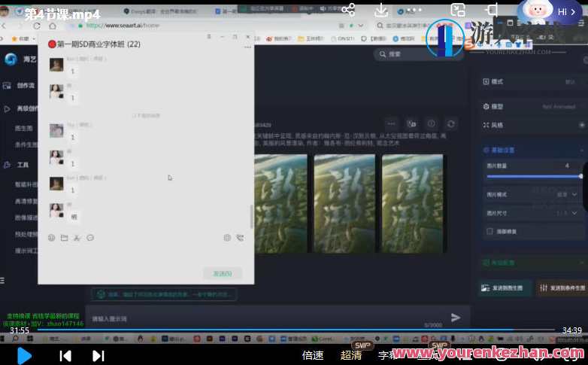Click the regenerate refresh icon above generated images
Viewport: 588px width, 365px height.
[x=451, y=124]
